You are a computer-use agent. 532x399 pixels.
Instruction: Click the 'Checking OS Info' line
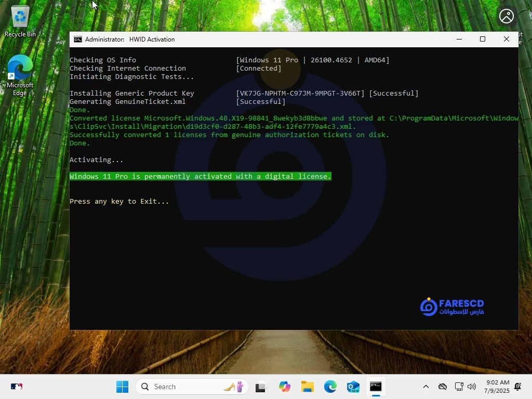pos(103,60)
